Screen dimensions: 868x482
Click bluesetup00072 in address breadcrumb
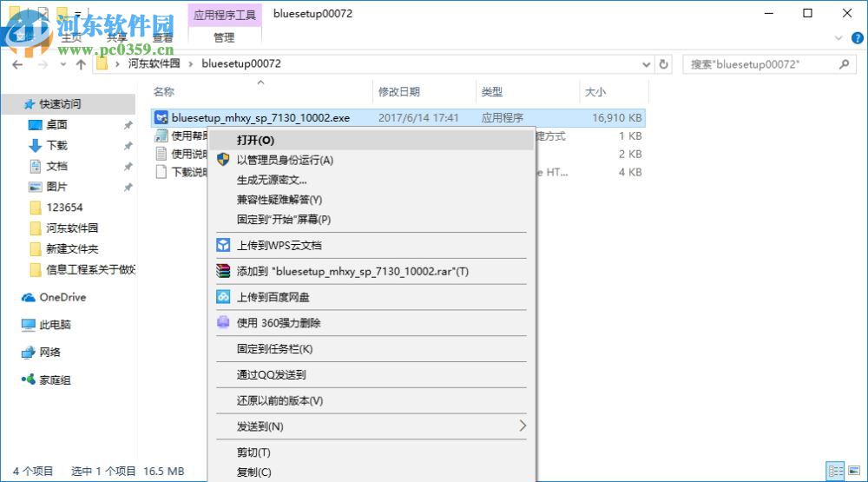(241, 63)
